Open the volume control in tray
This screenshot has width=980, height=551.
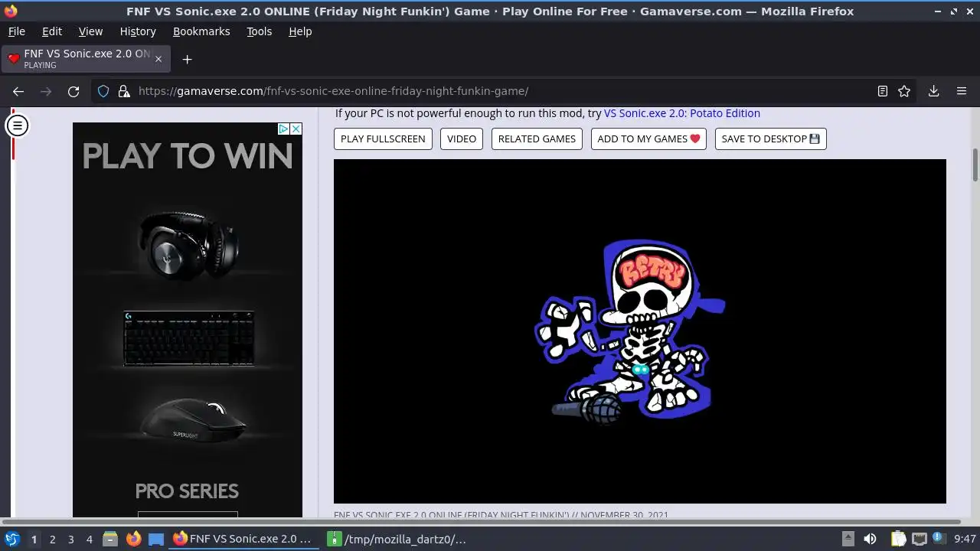point(870,539)
